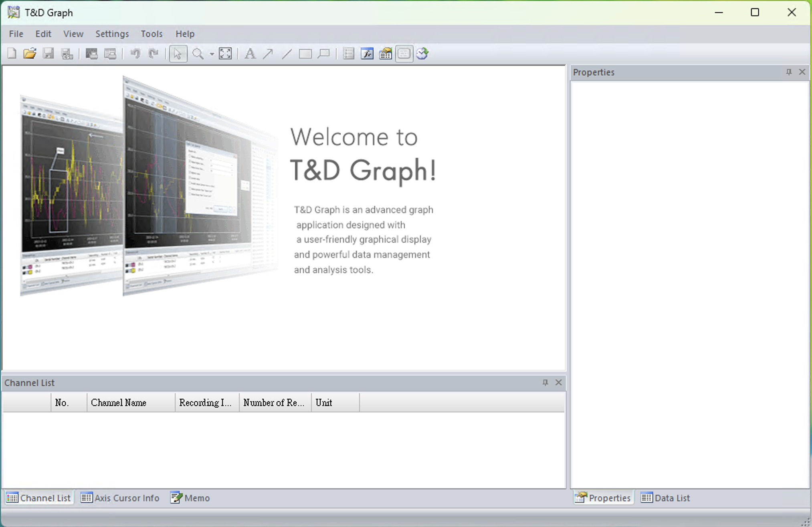Viewport: 812px width, 527px height.
Task: Click the magnifier zoom tool
Action: tap(198, 54)
